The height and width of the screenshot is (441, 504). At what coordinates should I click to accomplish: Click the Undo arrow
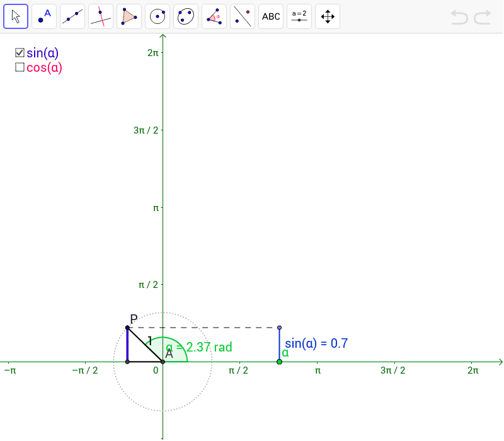tap(459, 17)
